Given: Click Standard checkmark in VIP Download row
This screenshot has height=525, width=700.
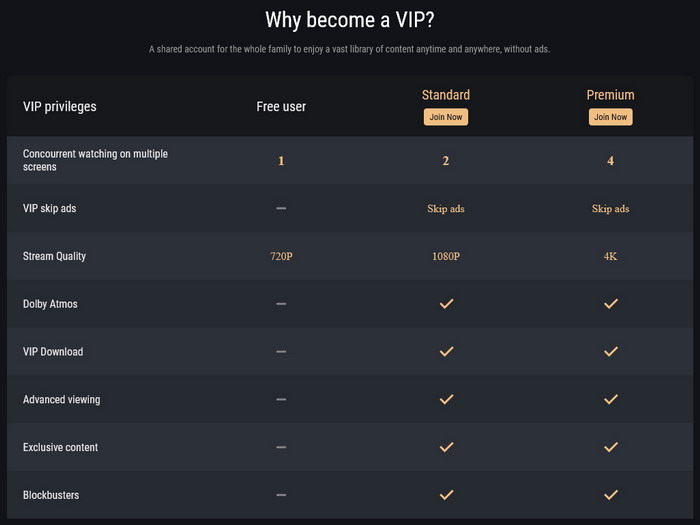Looking at the screenshot, I should tap(446, 351).
